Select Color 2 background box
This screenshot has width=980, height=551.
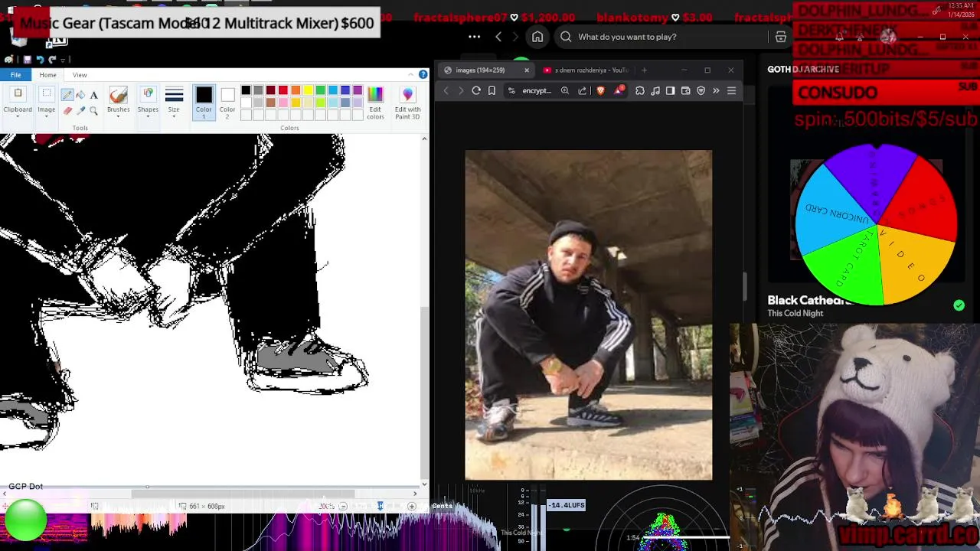pyautogui.click(x=227, y=103)
